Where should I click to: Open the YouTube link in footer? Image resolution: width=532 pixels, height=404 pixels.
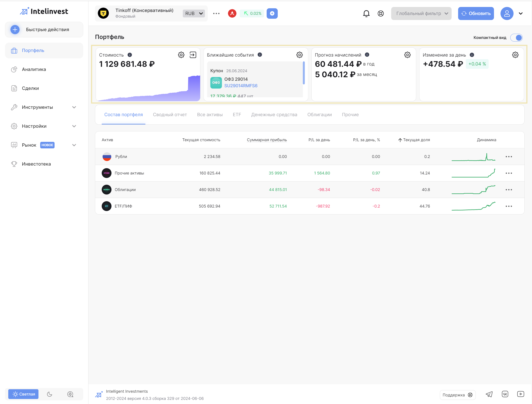(520, 394)
